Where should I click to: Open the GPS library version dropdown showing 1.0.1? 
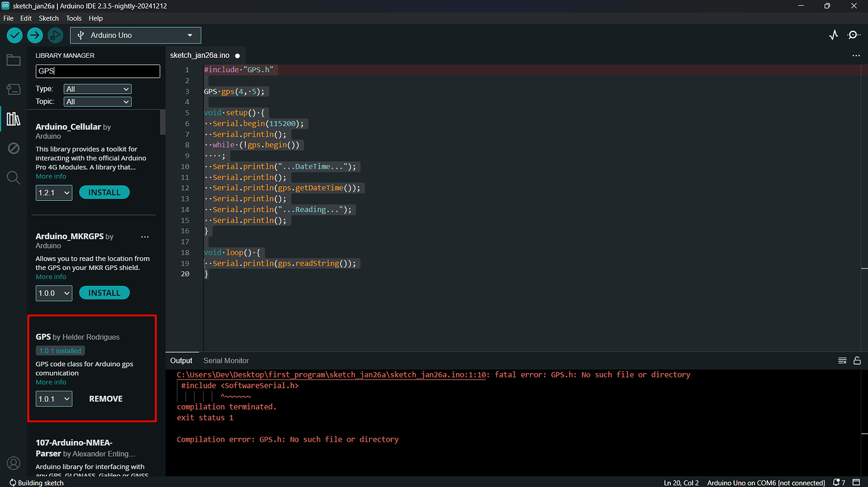pos(53,398)
